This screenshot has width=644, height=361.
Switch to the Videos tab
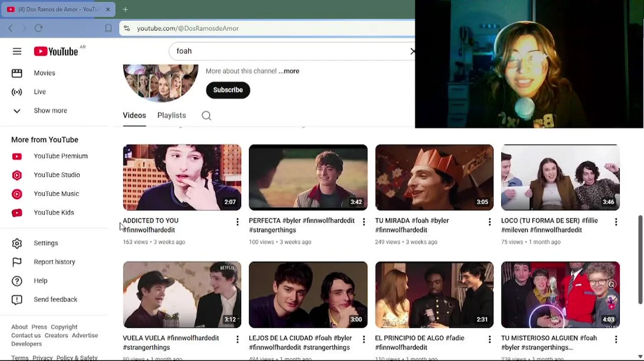(134, 115)
